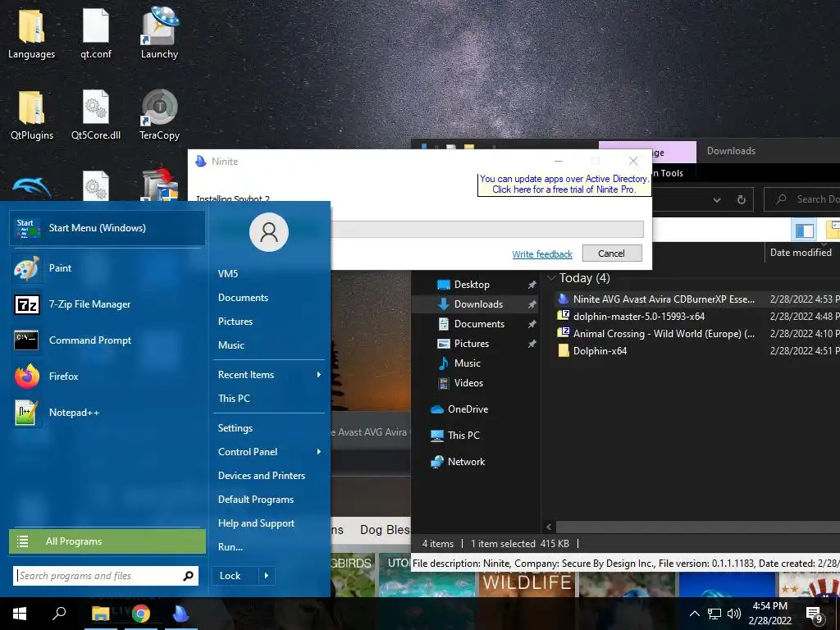Open Default Programs

256,500
